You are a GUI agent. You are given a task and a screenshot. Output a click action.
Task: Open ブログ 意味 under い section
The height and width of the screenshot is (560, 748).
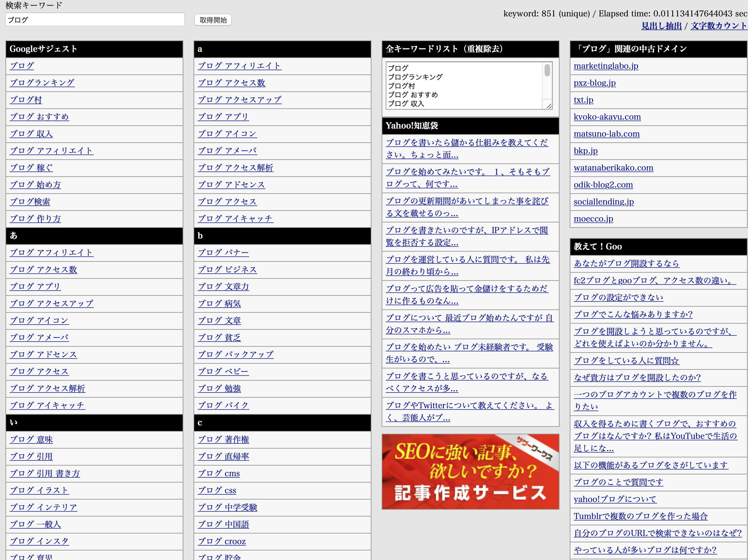coord(31,439)
